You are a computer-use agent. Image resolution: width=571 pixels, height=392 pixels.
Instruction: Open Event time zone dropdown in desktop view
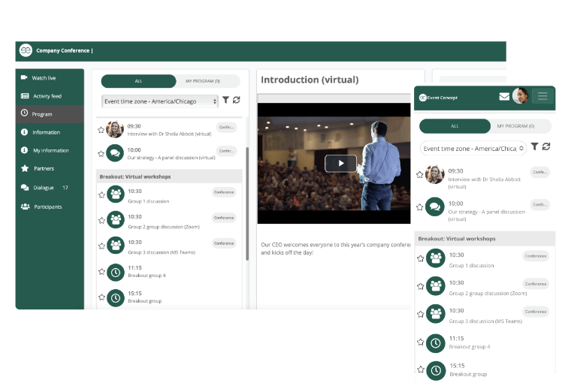coord(160,101)
